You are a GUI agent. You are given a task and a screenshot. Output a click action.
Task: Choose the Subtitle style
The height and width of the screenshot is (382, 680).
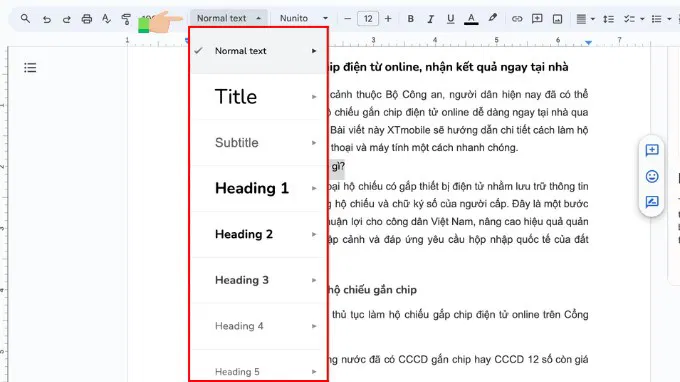click(x=258, y=142)
